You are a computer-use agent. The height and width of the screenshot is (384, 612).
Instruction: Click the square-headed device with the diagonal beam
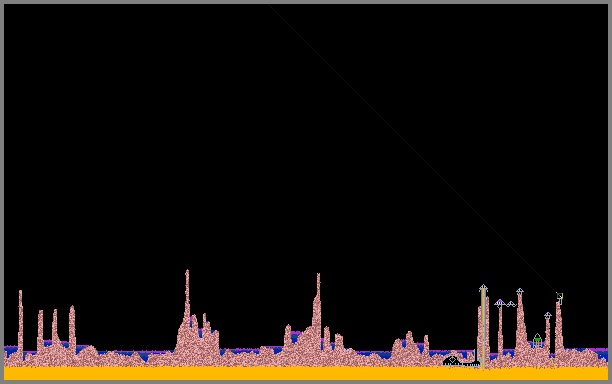pyautogui.click(x=560, y=297)
